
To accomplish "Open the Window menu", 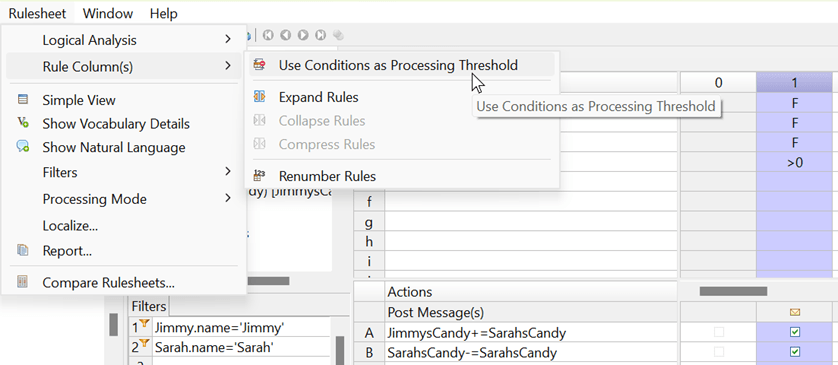I will click(x=108, y=13).
